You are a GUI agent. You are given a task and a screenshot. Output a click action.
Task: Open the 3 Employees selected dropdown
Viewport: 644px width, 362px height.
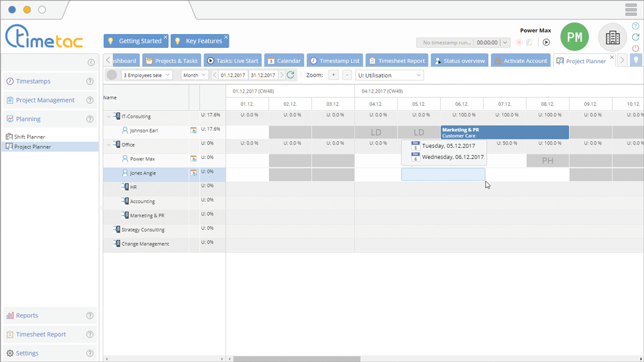[x=147, y=76]
